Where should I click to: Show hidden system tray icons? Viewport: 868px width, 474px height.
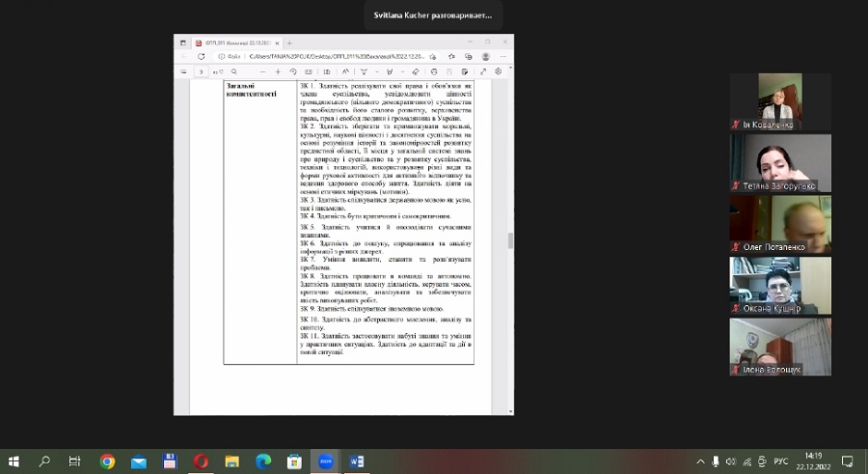click(x=701, y=461)
